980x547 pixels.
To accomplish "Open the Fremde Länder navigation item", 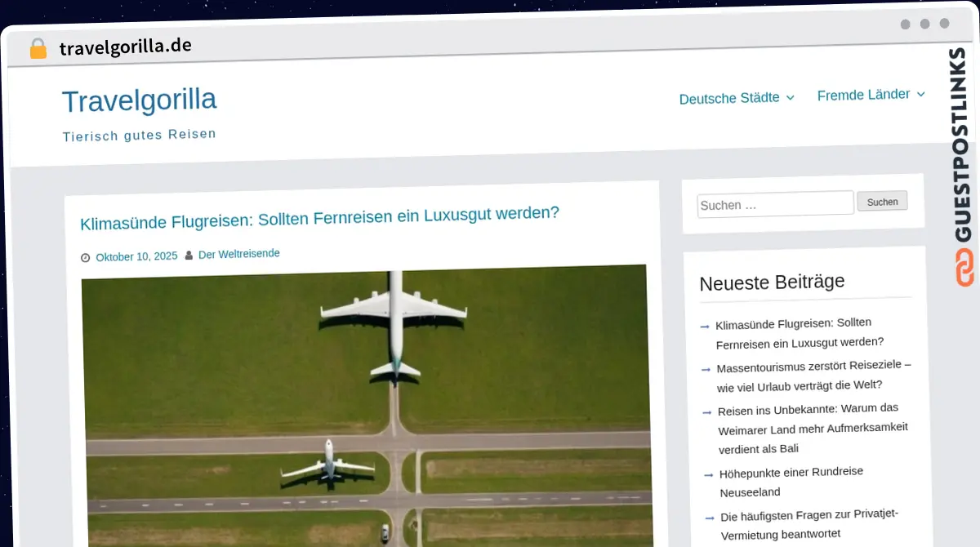I will coord(863,96).
